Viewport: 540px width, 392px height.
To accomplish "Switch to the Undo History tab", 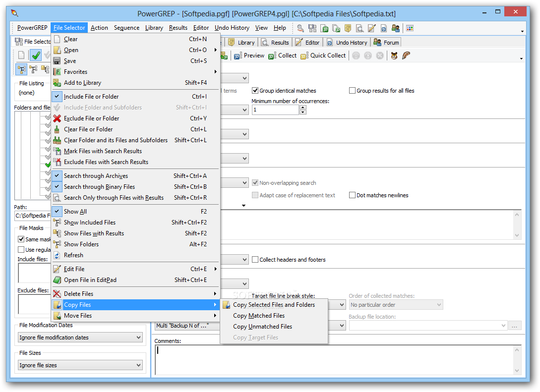I will 348,42.
